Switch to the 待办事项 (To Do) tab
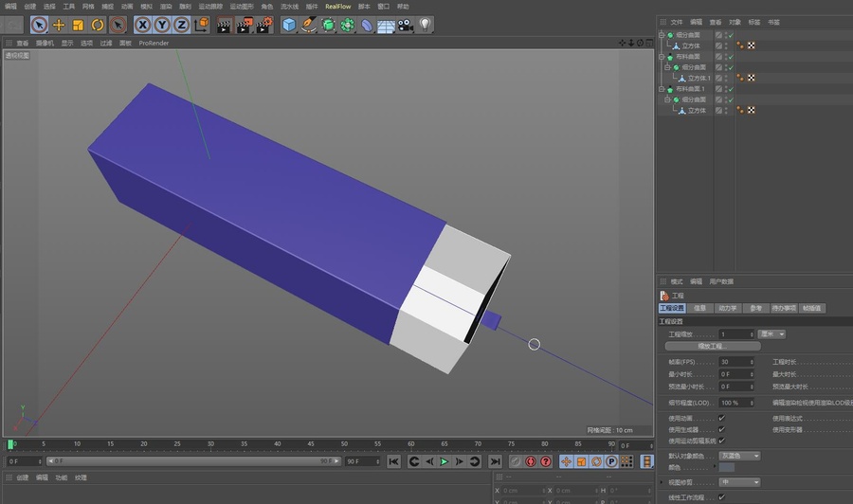 tap(784, 308)
